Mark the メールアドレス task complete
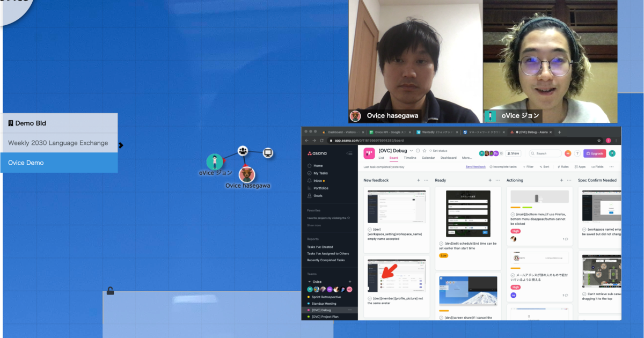Image resolution: width=644 pixels, height=338 pixels. (513, 275)
